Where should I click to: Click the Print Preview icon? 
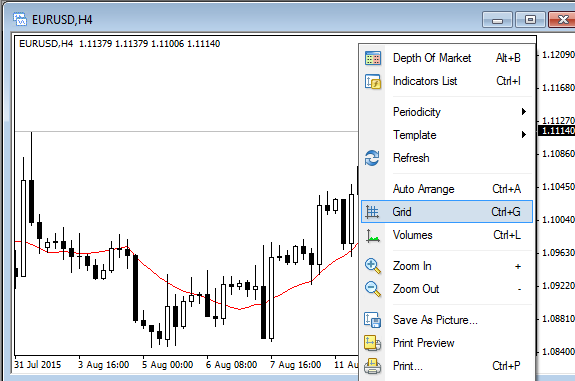(x=373, y=343)
